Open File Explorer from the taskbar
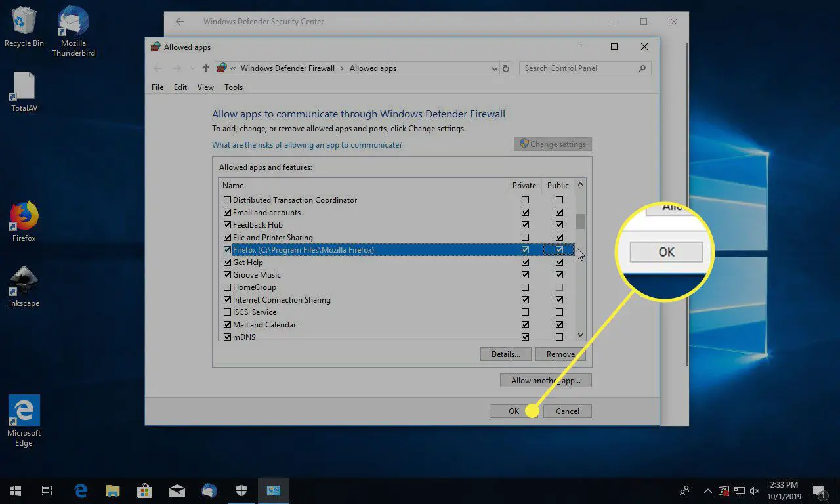The height and width of the screenshot is (504, 840). [x=113, y=490]
